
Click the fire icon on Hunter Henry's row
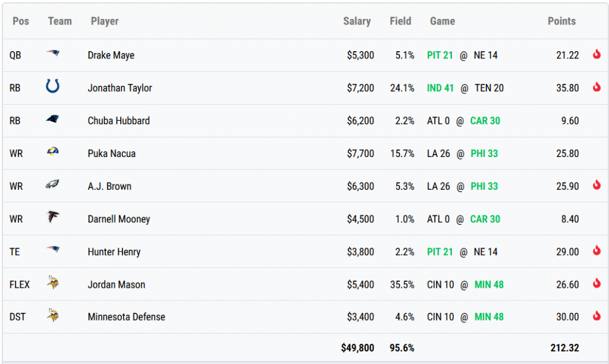(597, 251)
